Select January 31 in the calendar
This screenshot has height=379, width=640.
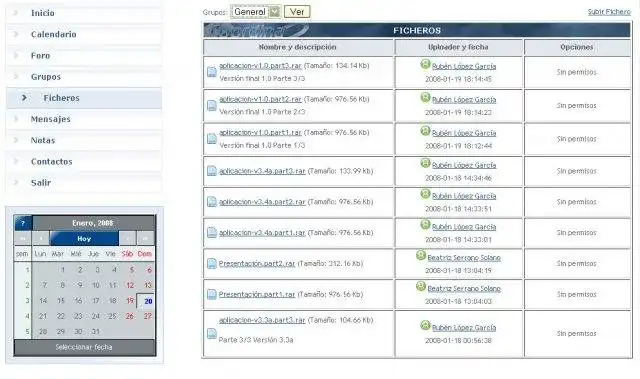[x=95, y=332]
